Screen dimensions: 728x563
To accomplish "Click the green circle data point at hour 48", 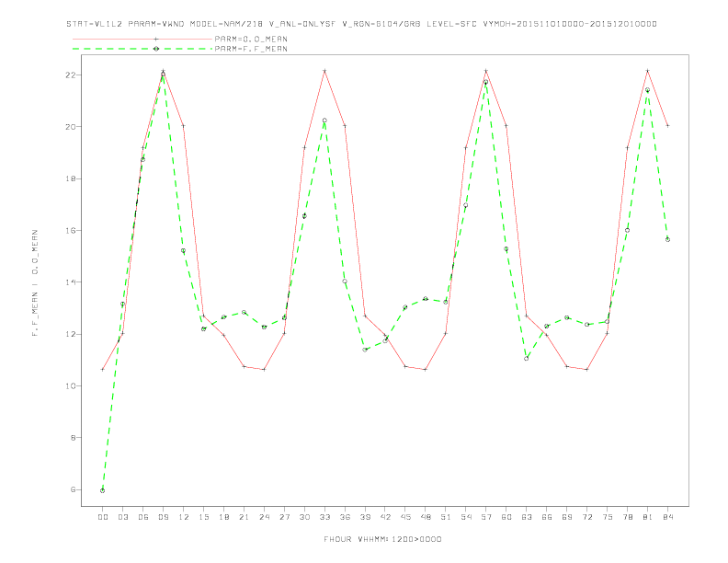I will (x=426, y=299).
